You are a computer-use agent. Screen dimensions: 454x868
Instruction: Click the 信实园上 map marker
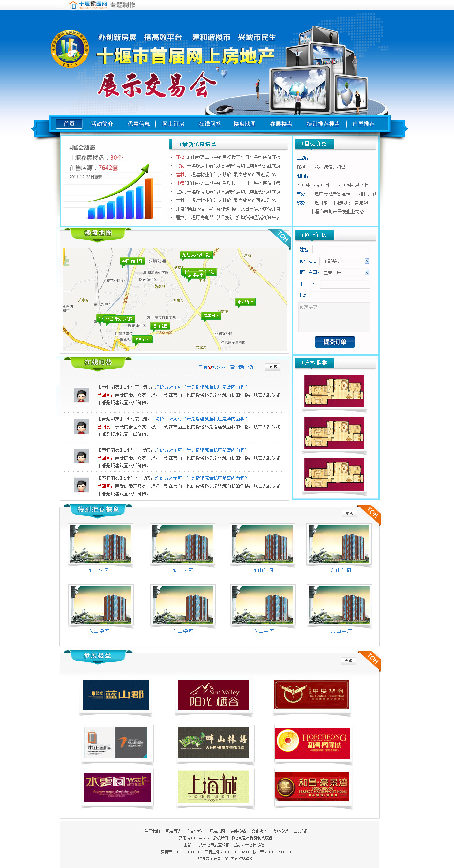click(x=211, y=316)
